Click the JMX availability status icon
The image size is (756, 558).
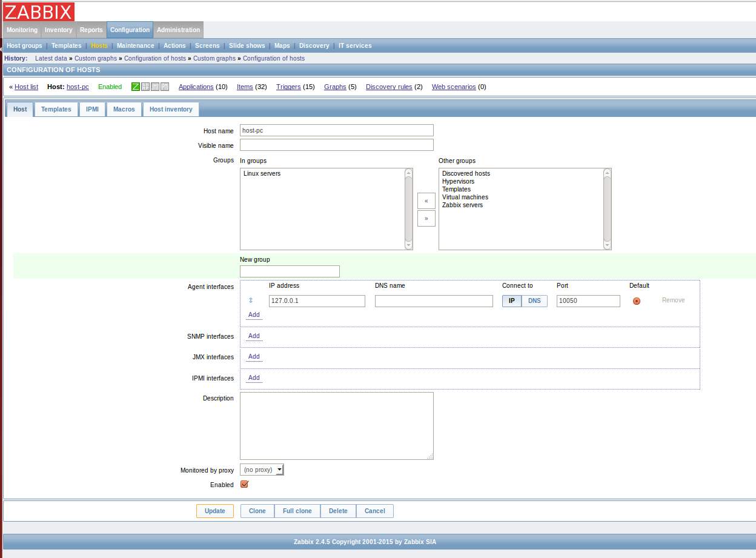(155, 87)
